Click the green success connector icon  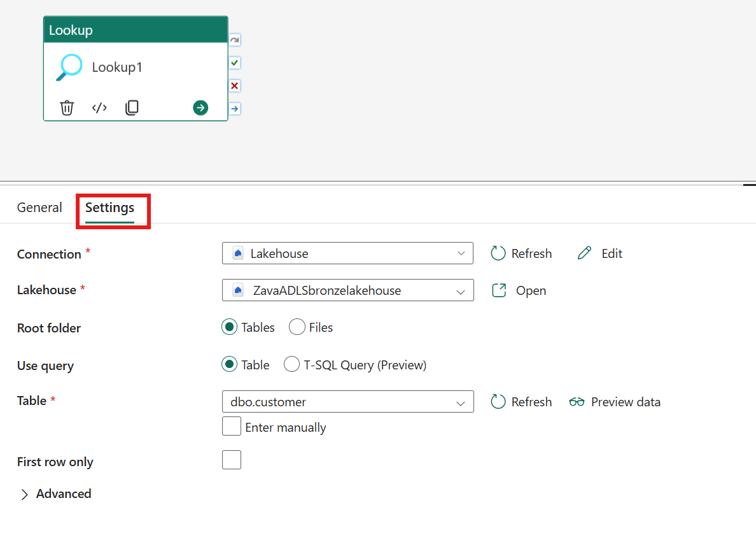click(234, 62)
